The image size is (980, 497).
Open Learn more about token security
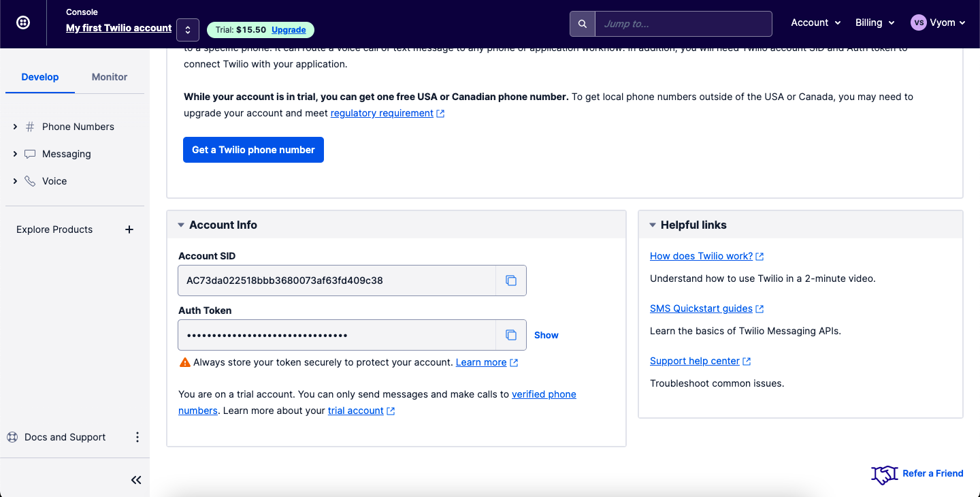481,362
